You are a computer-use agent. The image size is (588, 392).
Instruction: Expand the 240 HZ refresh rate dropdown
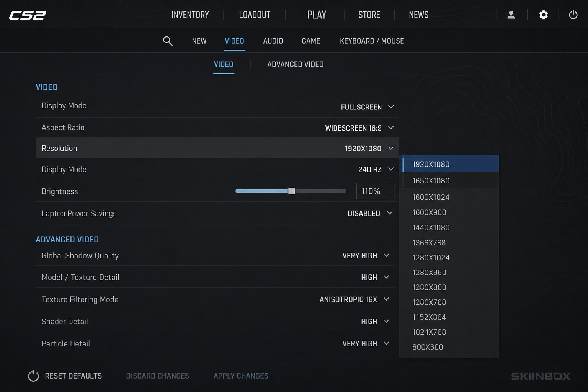point(376,169)
